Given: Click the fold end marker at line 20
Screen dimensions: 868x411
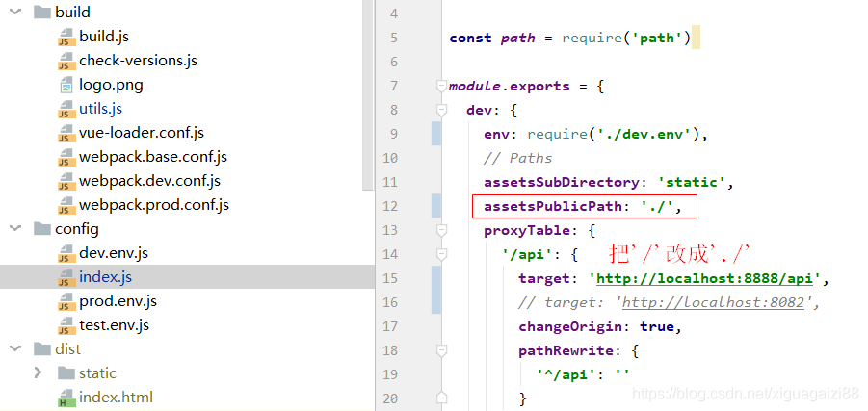Looking at the screenshot, I should (441, 398).
